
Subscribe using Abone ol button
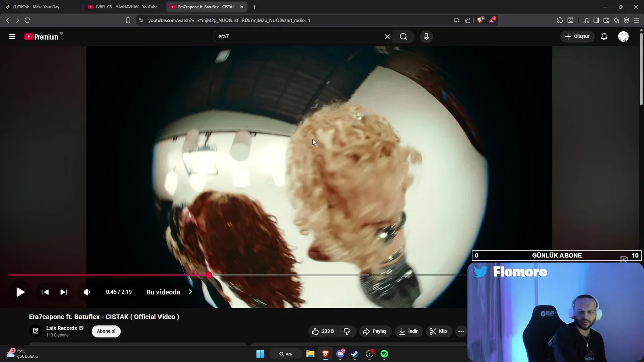tap(106, 331)
